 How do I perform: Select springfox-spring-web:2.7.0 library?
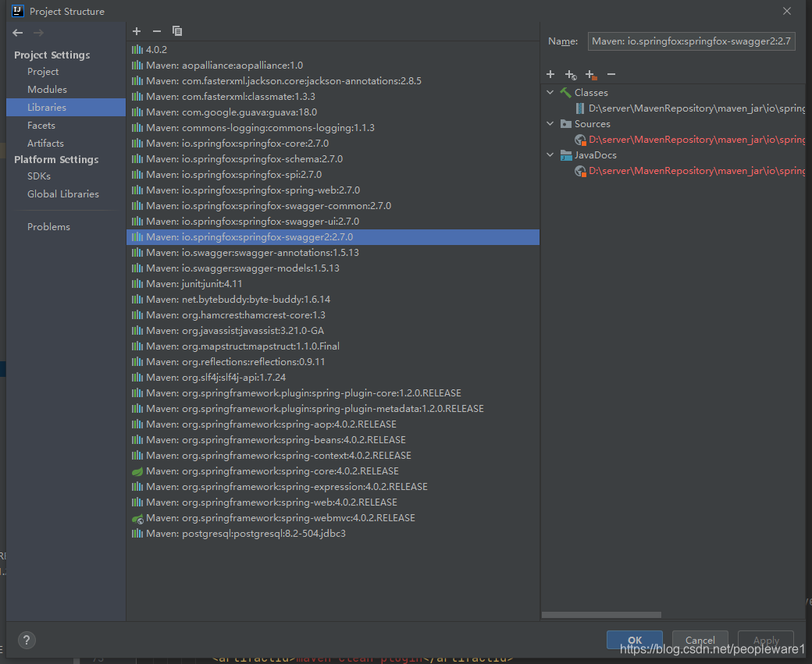tap(333, 190)
